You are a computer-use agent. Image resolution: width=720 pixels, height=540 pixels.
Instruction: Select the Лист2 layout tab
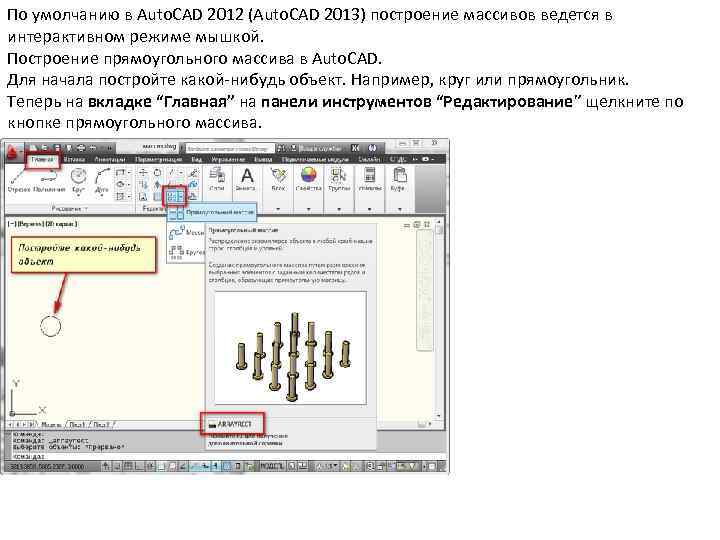(101, 425)
